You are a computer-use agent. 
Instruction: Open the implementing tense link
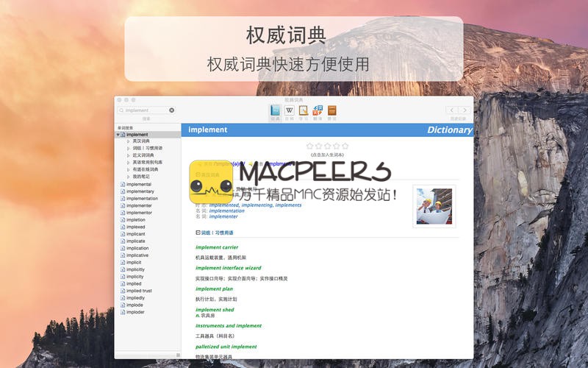(x=257, y=205)
